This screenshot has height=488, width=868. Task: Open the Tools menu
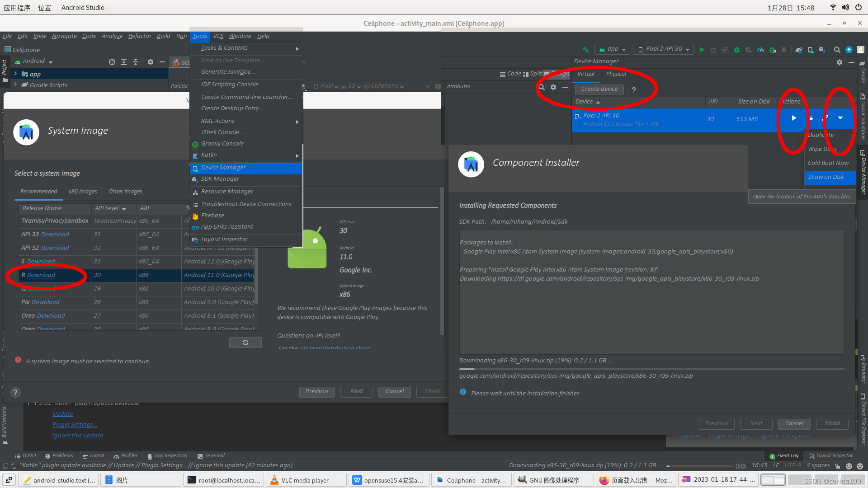(199, 36)
